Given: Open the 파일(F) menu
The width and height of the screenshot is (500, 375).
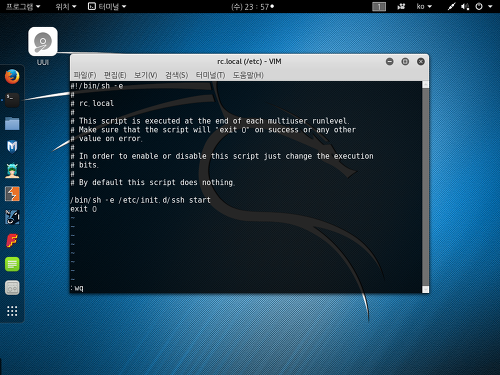Looking at the screenshot, I should 85,75.
